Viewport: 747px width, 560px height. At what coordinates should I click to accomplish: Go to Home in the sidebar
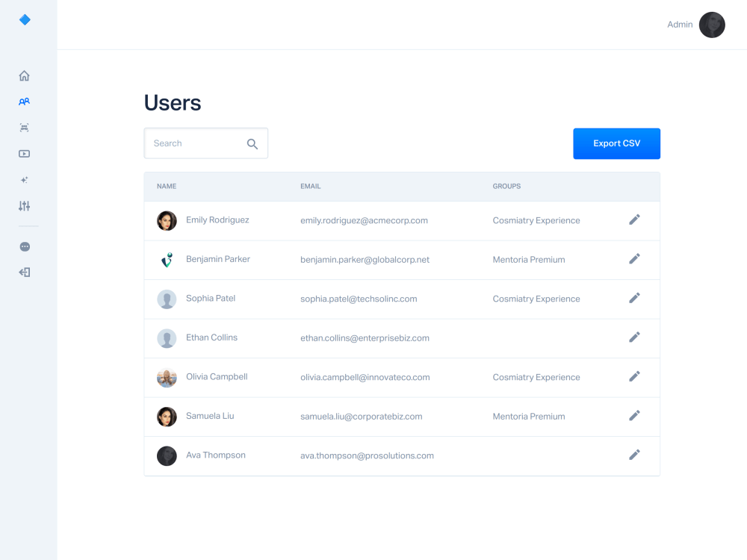pyautogui.click(x=25, y=75)
